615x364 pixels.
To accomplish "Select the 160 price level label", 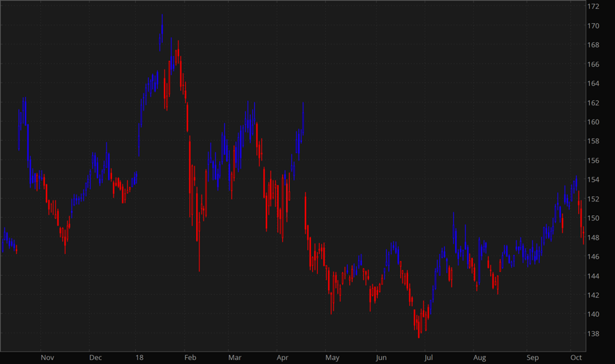I will 593,122.
